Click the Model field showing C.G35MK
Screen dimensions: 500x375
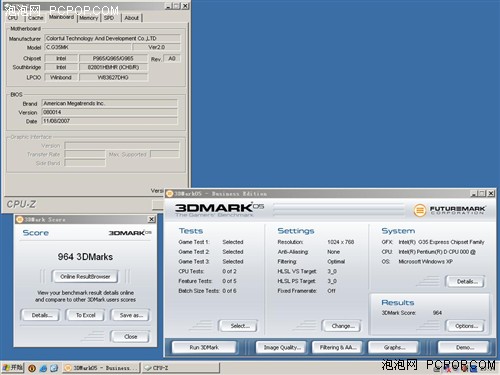click(x=88, y=47)
